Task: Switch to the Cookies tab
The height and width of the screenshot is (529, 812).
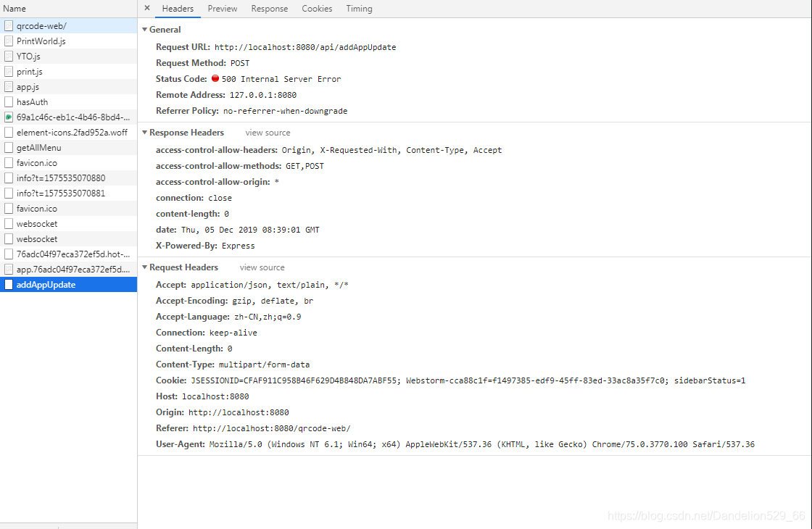Action: click(317, 9)
